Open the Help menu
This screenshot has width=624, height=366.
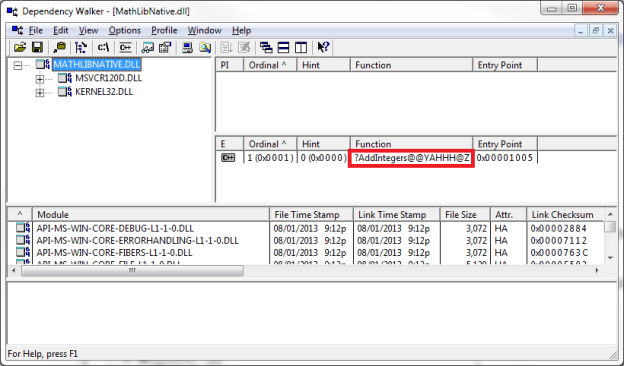242,31
